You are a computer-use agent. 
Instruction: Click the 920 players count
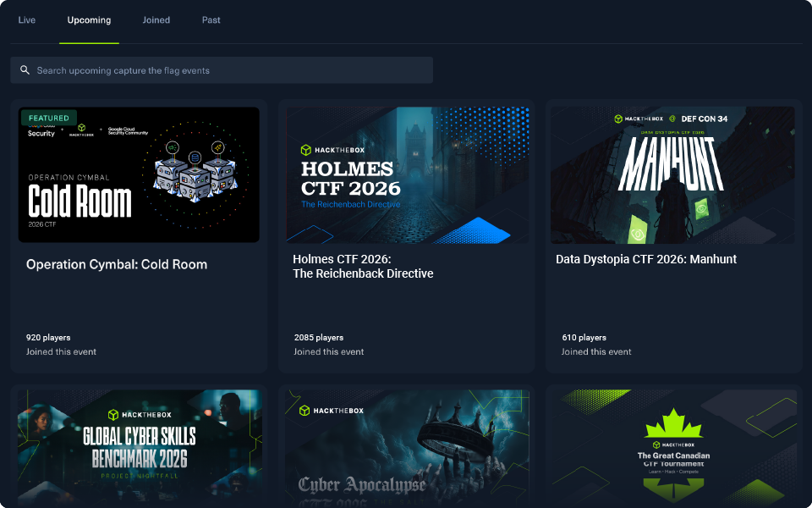pyautogui.click(x=48, y=338)
